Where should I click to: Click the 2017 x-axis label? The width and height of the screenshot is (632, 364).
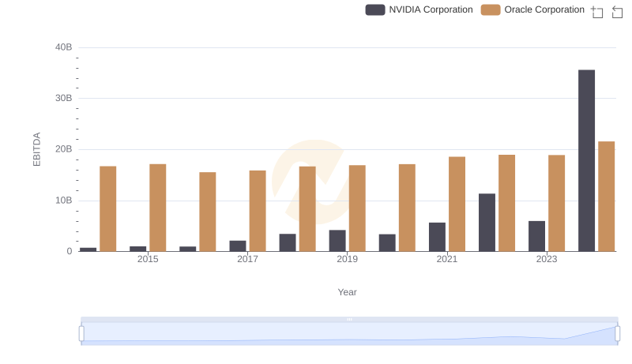[x=247, y=259]
